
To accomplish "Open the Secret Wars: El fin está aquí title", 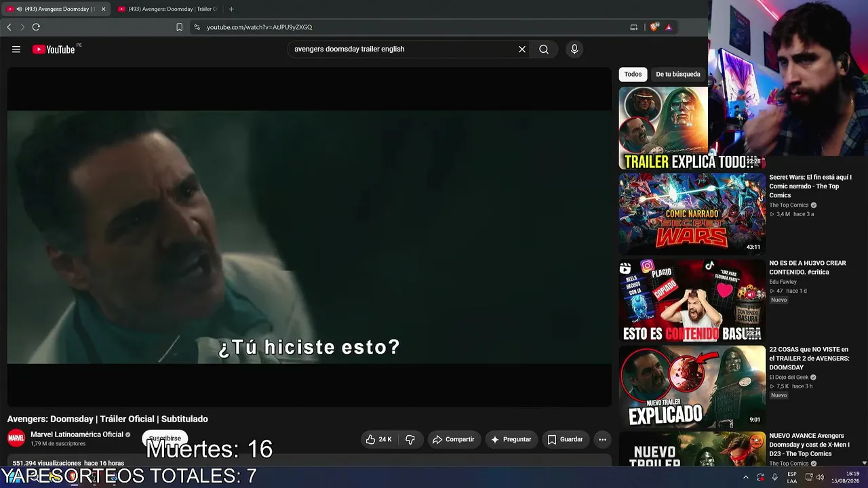I will [x=810, y=186].
